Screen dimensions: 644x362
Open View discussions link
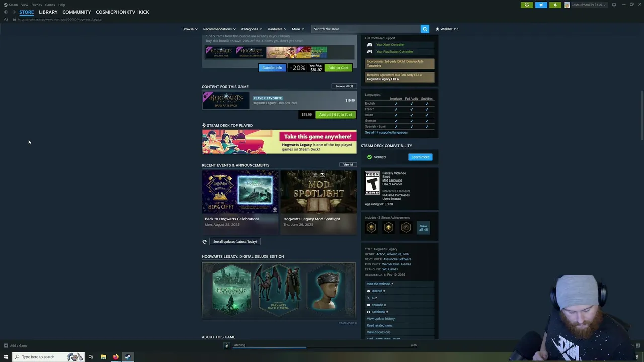tap(379, 332)
